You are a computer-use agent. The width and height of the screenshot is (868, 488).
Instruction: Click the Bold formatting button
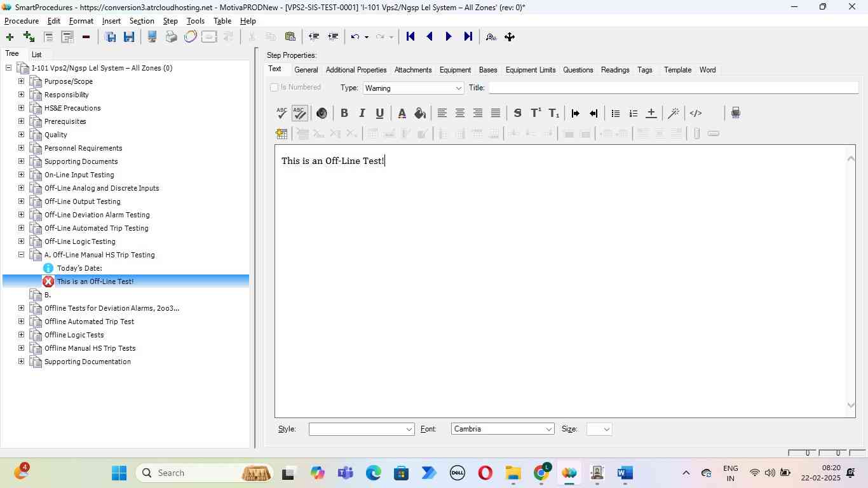coord(344,114)
